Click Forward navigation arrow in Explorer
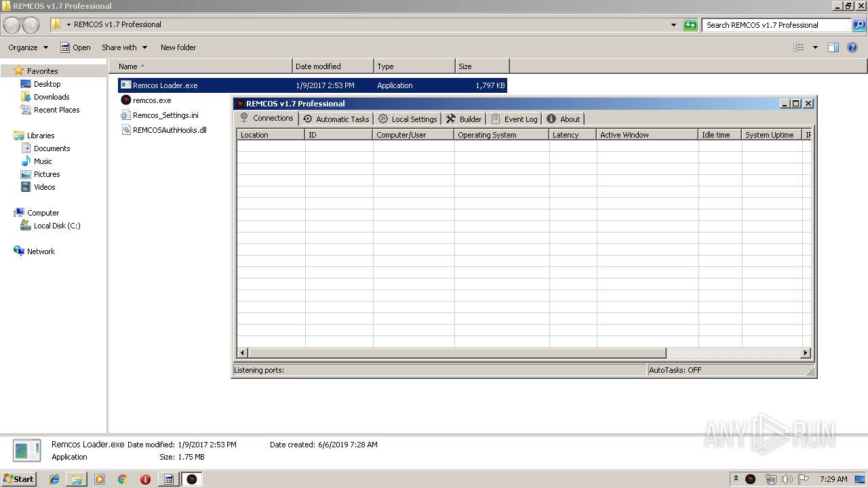 (31, 25)
